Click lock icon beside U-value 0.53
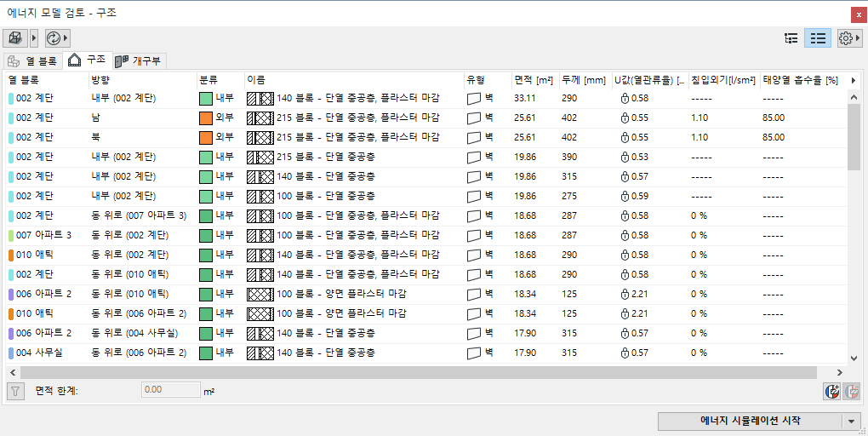868x436 pixels. point(625,157)
